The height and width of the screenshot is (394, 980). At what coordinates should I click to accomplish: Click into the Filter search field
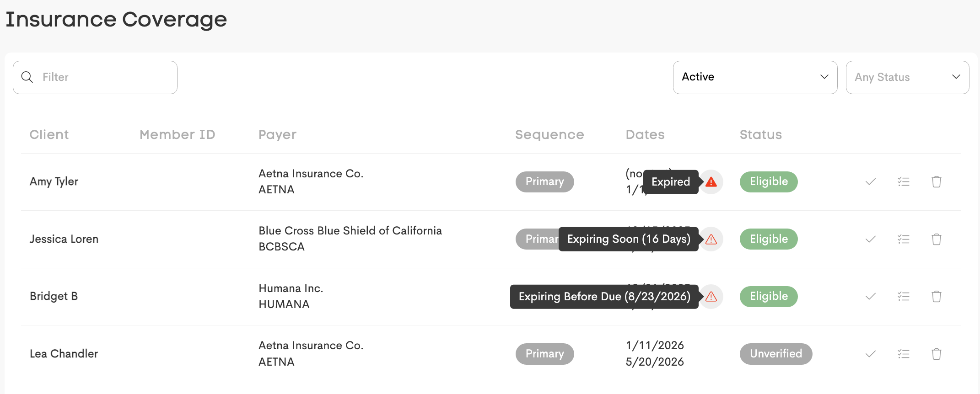pos(105,77)
